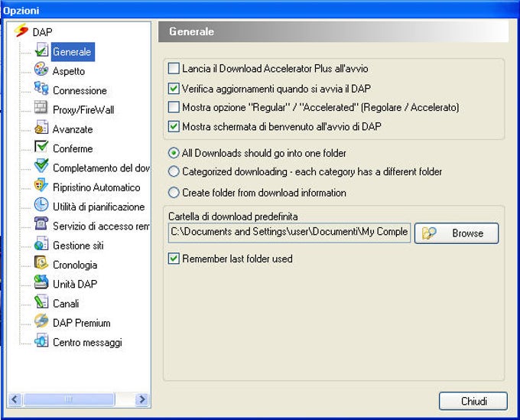Click the DAP Premium lightning globe icon
This screenshot has width=520, height=420.
tap(41, 321)
